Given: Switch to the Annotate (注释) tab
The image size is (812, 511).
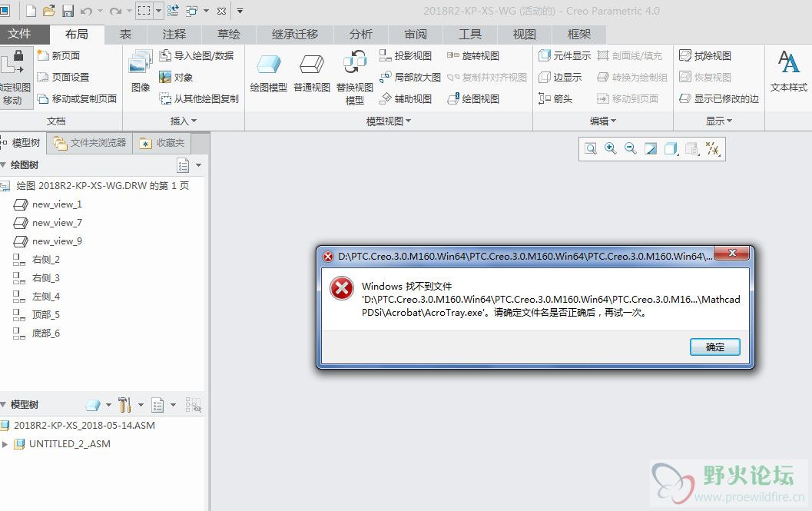Looking at the screenshot, I should pos(174,35).
